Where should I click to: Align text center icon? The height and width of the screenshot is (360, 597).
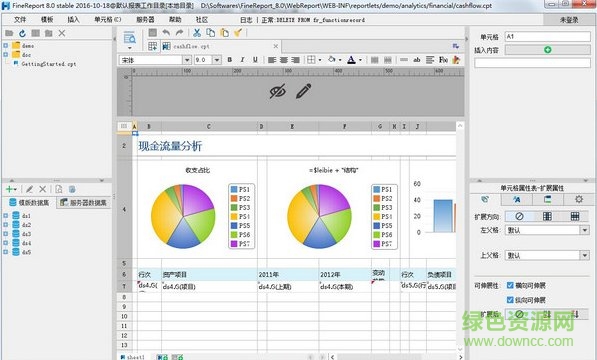click(x=284, y=60)
